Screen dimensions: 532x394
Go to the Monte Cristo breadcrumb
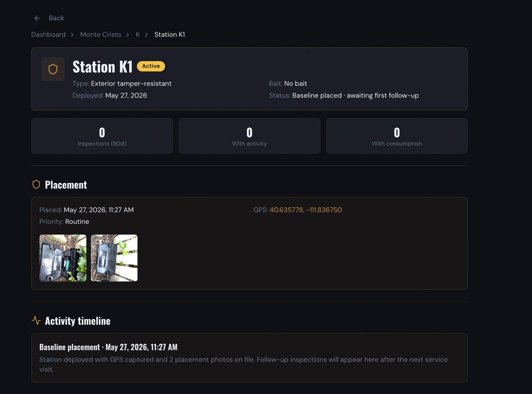(100, 34)
